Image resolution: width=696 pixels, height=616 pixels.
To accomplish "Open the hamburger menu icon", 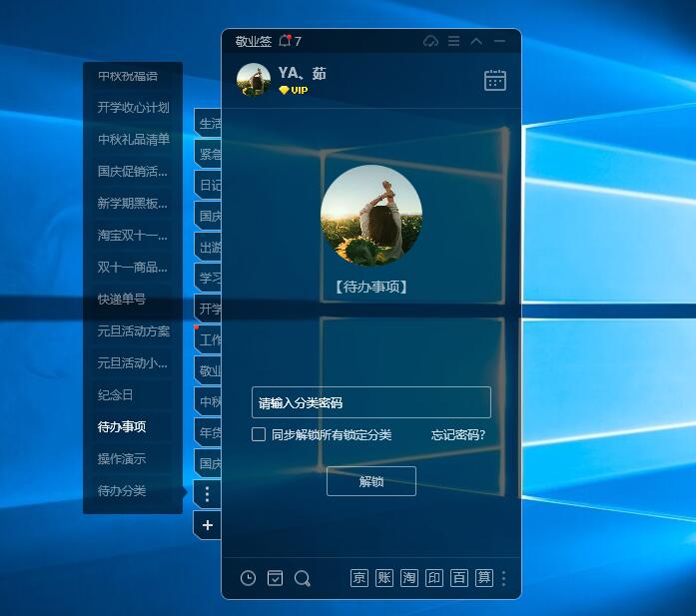I will tap(453, 41).
